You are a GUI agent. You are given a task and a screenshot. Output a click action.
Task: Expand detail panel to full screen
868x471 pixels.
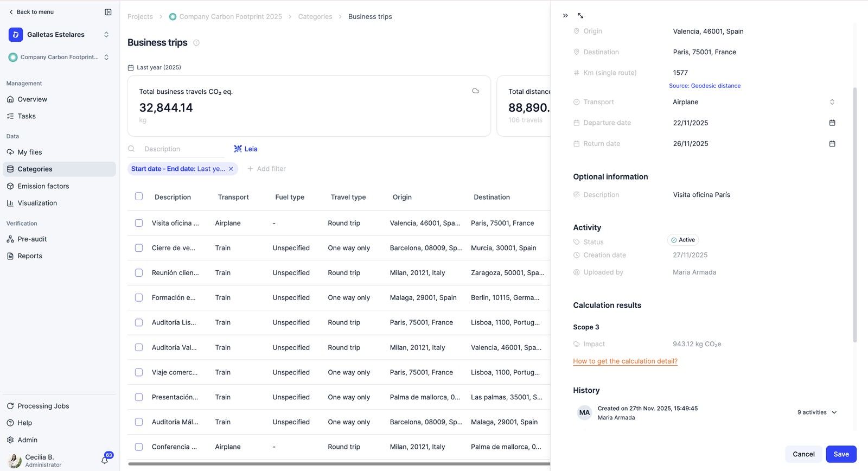[x=580, y=16]
